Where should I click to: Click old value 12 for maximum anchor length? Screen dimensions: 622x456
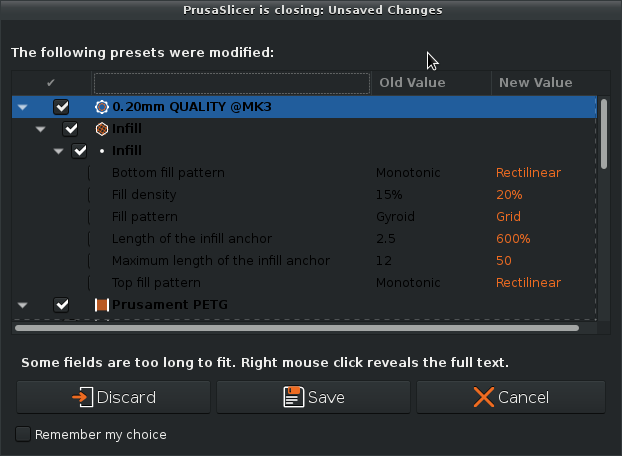[384, 261]
